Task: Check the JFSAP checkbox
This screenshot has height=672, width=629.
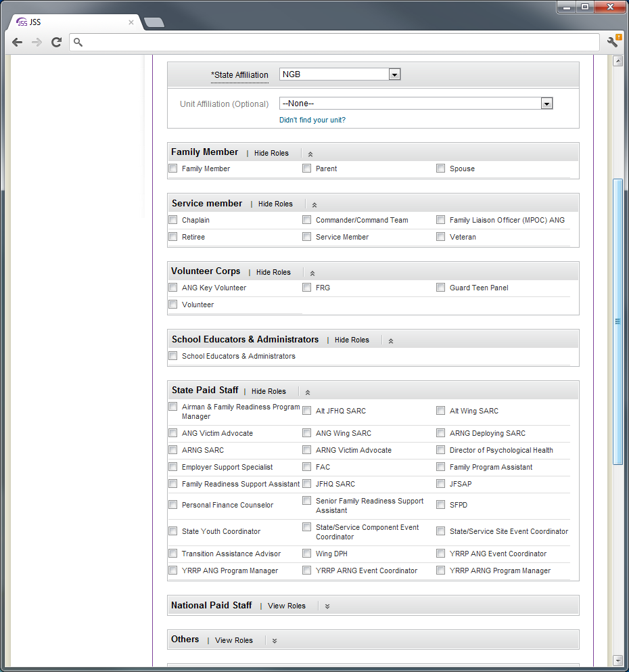Action: [x=440, y=484]
